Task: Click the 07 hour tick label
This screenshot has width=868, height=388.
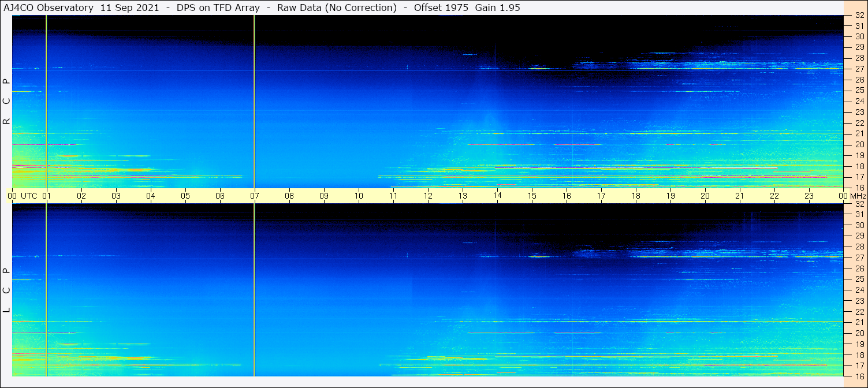Action: (255, 196)
